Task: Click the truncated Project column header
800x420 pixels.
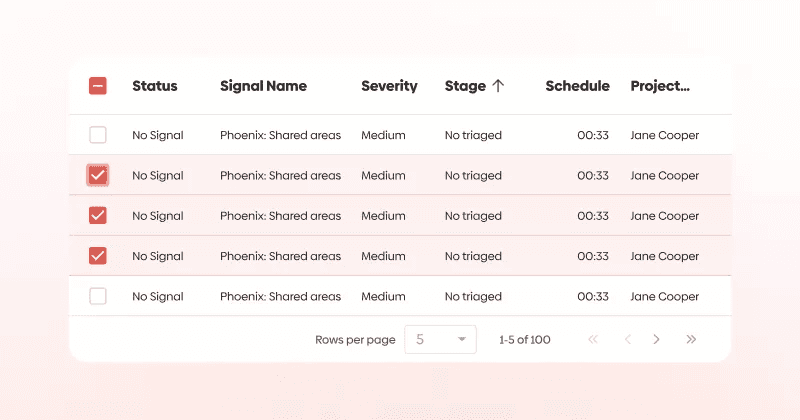Action: tap(660, 86)
